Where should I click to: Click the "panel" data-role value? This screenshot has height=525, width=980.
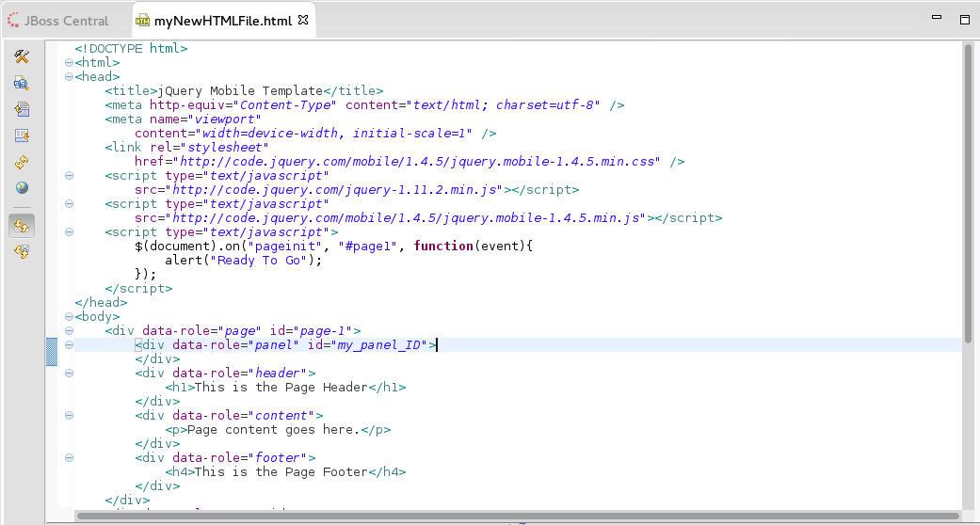[274, 345]
